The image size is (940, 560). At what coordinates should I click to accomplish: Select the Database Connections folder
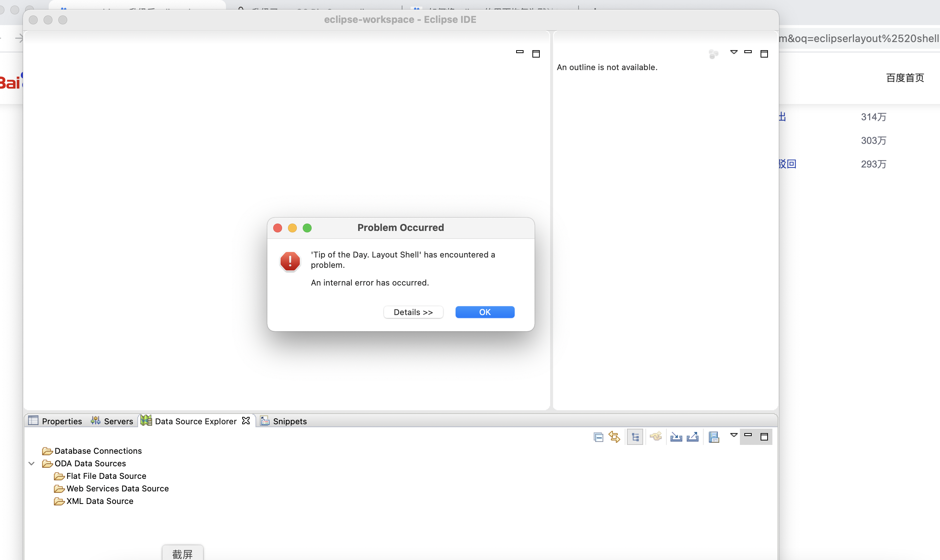coord(92,451)
